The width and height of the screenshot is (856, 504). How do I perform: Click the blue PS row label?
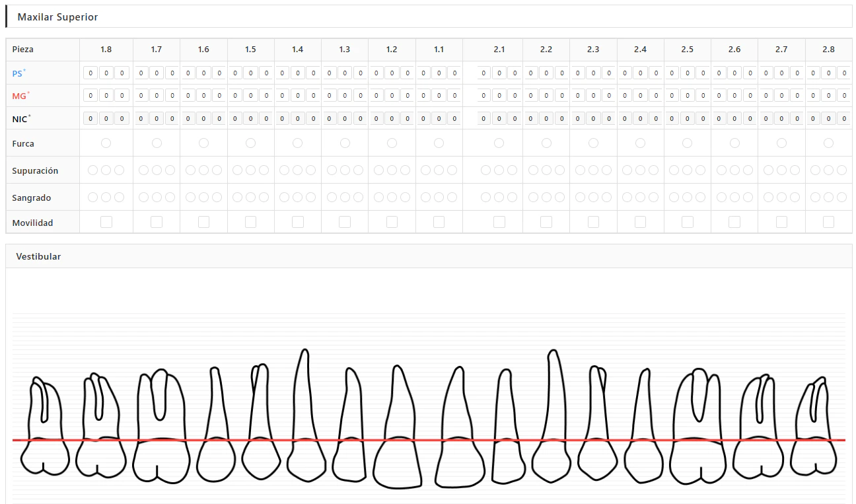pyautogui.click(x=19, y=73)
